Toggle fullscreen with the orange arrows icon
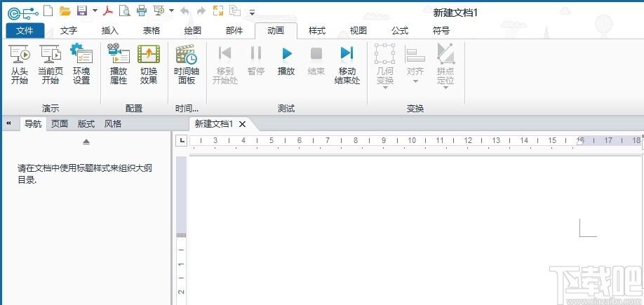Image resolution: width=644 pixels, height=305 pixels. (x=218, y=11)
